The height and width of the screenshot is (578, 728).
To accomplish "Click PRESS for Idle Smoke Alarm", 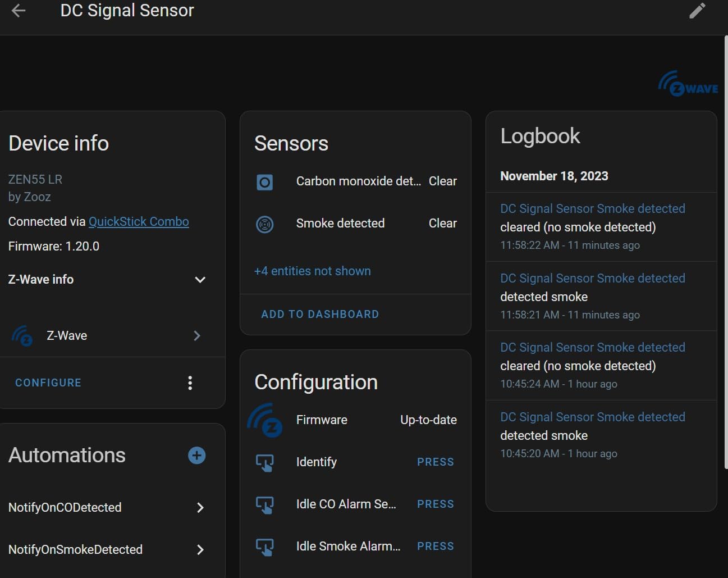I will click(x=436, y=546).
